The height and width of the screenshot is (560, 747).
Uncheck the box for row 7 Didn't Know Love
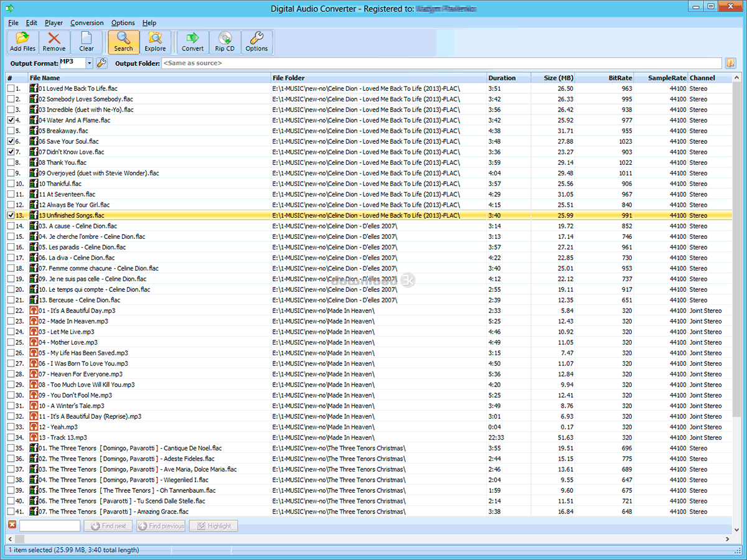pyautogui.click(x=11, y=152)
